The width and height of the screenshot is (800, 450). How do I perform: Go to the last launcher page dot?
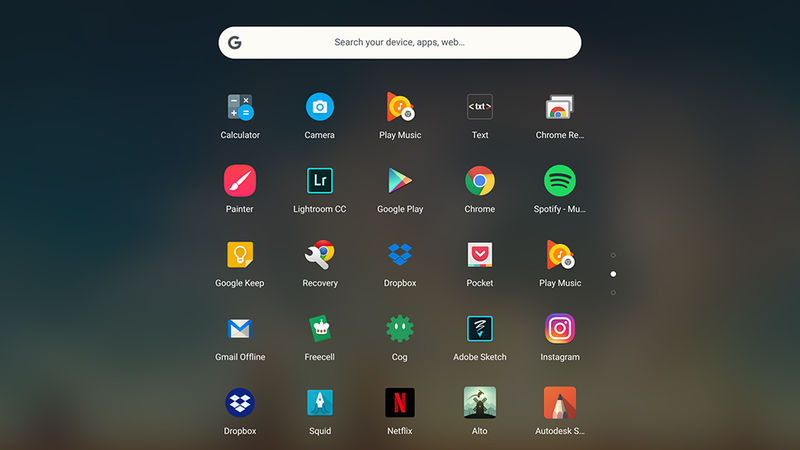coord(613,293)
